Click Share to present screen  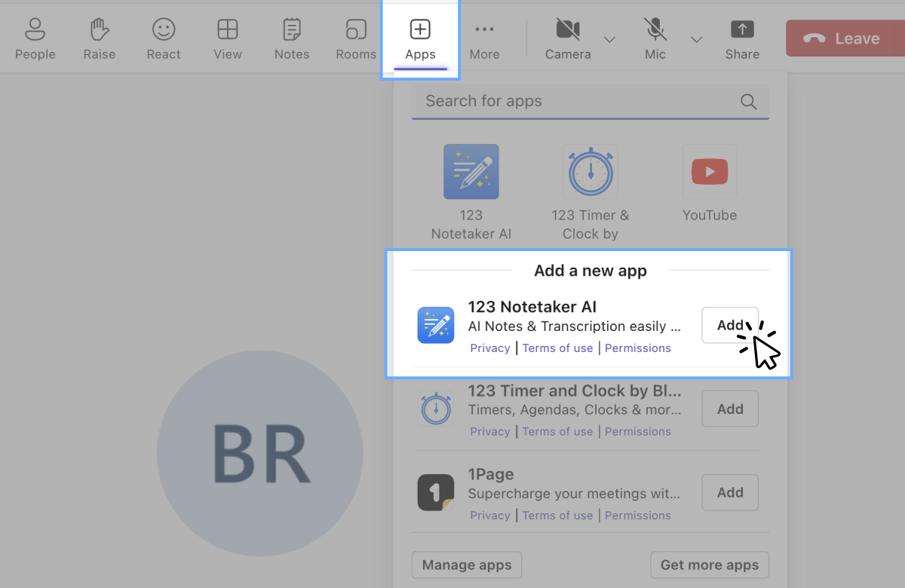[742, 39]
